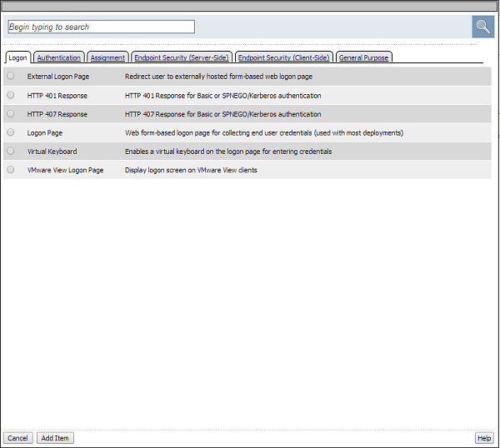The width and height of the screenshot is (500, 448).
Task: Choose the Logon Page radio button
Action: pyautogui.click(x=11, y=132)
